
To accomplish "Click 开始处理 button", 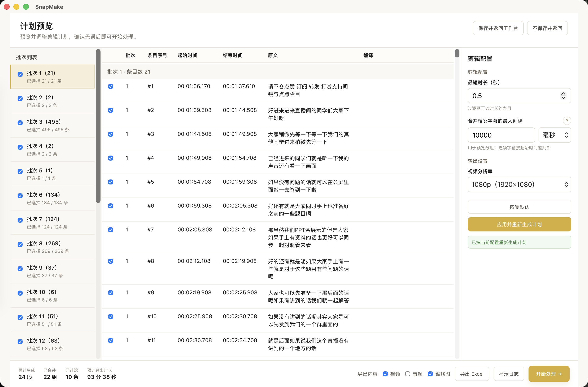I will tap(549, 374).
